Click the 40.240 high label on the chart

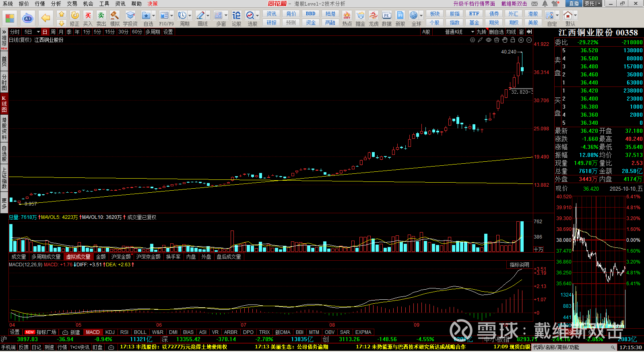(508, 52)
